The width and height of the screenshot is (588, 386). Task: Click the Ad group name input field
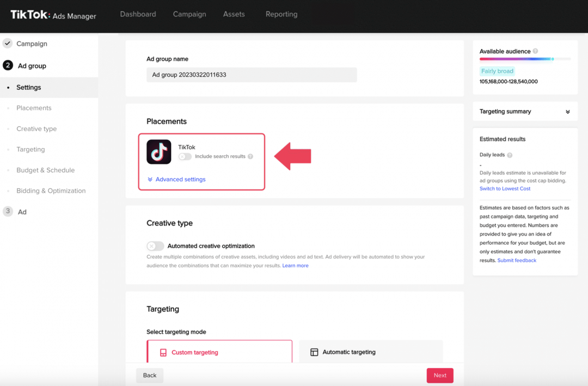[x=252, y=75]
